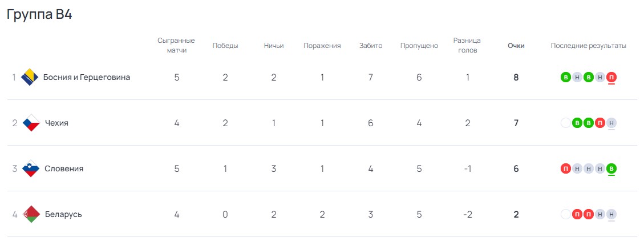
Task: Open Czechia's gray draw result badge
Action: tap(611, 123)
